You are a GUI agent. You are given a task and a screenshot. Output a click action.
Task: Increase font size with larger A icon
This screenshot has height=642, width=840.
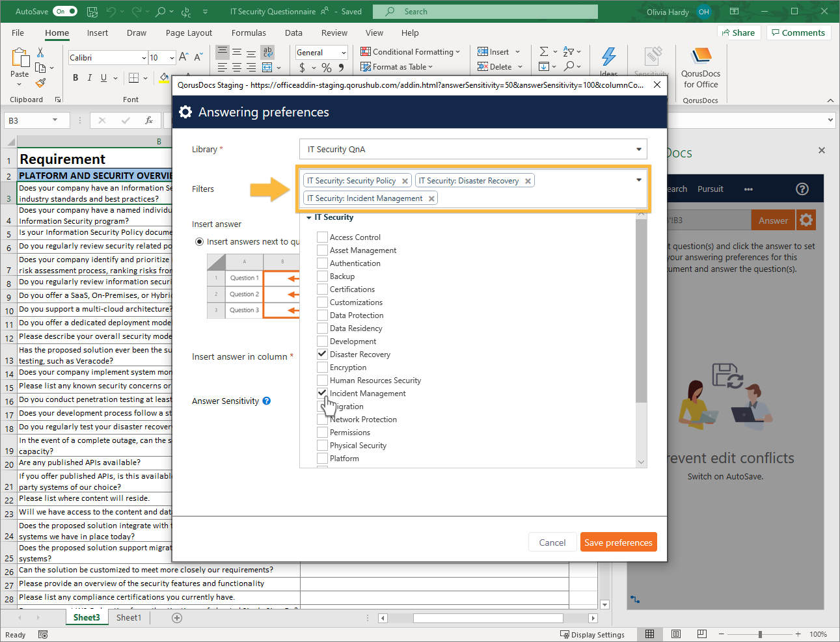tap(183, 57)
